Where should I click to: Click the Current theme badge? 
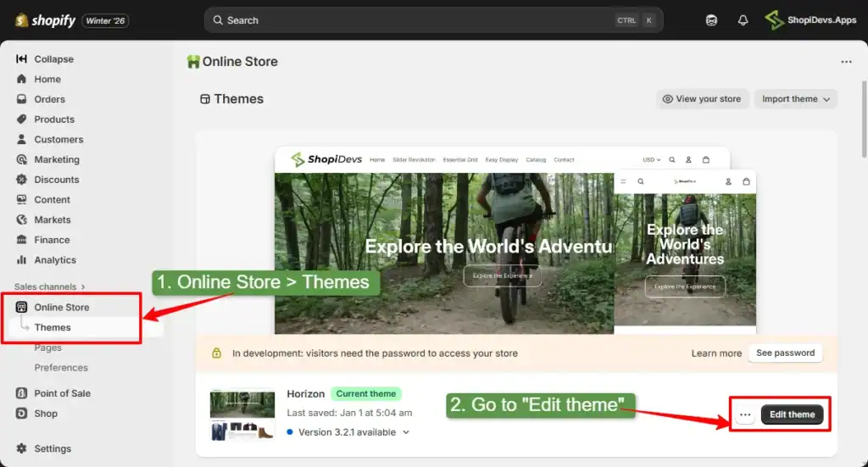[x=366, y=394]
